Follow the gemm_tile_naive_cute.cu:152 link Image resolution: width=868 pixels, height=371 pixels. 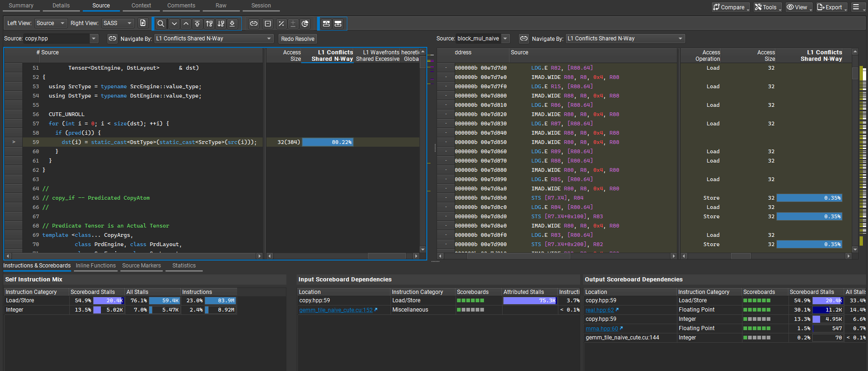pos(336,310)
